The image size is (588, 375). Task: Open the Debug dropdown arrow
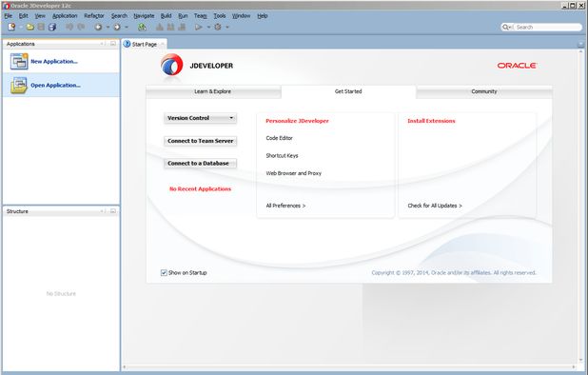[227, 27]
